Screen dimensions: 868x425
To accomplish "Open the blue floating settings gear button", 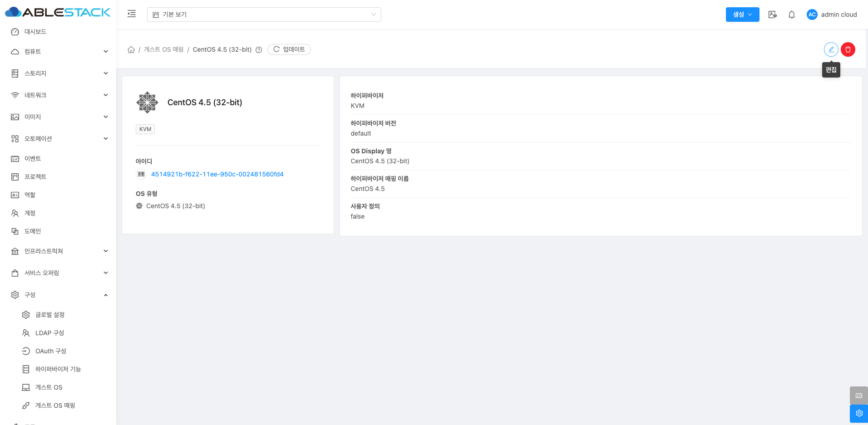I will click(859, 414).
